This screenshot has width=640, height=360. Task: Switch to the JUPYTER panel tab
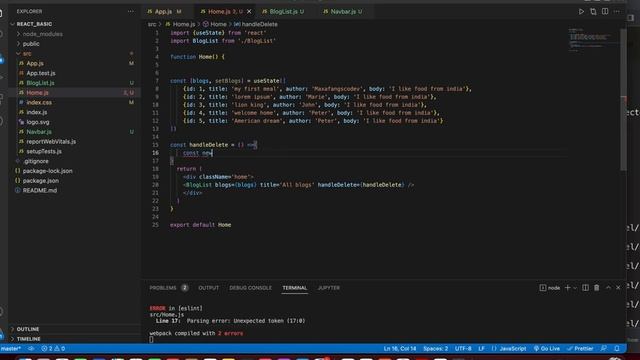coord(329,288)
